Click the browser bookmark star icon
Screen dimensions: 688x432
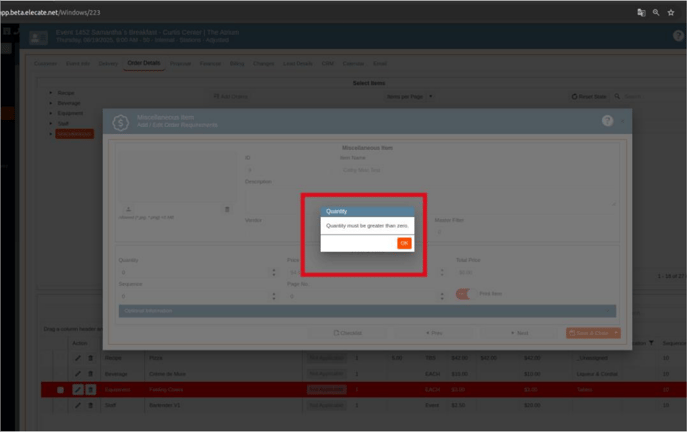(670, 12)
